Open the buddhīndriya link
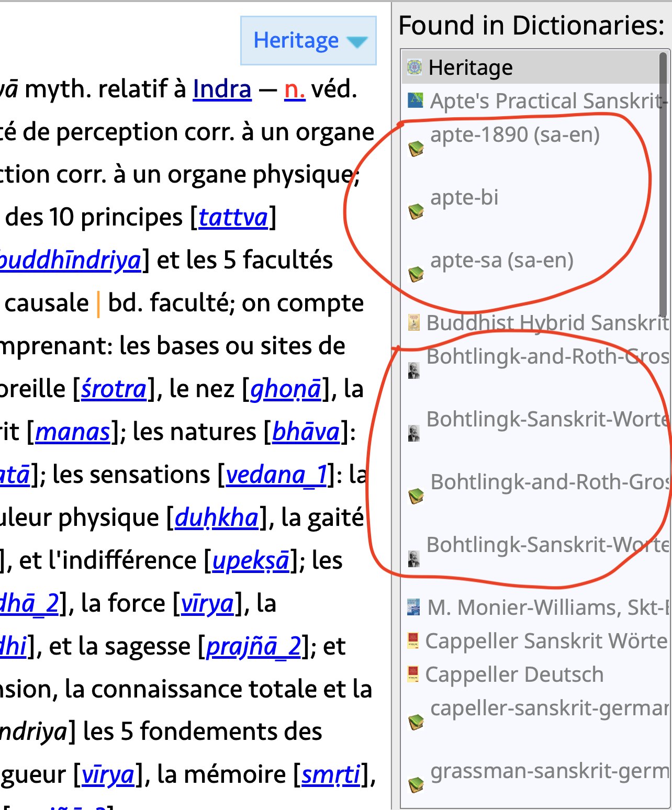Screen dimensions: 672x810 point(71,261)
